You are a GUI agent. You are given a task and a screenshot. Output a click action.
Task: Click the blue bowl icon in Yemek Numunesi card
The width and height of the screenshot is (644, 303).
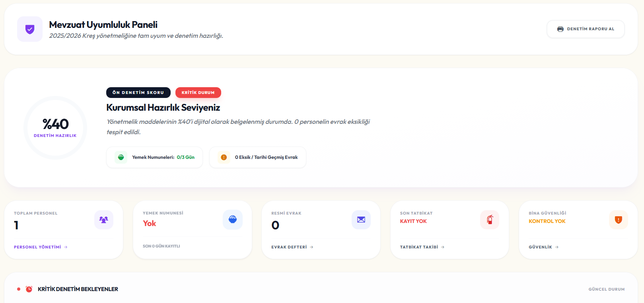(233, 220)
